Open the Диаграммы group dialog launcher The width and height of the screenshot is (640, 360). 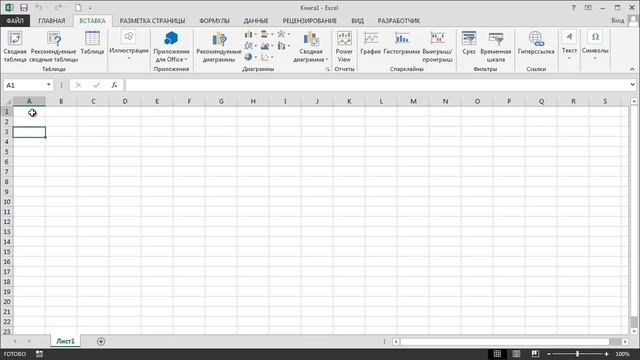[327, 70]
